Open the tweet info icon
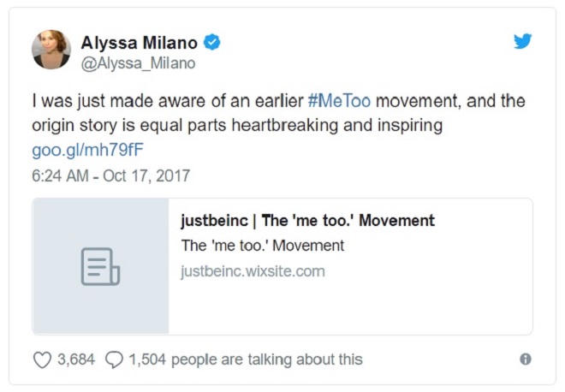Viewport: 565px width, 392px height. click(526, 359)
